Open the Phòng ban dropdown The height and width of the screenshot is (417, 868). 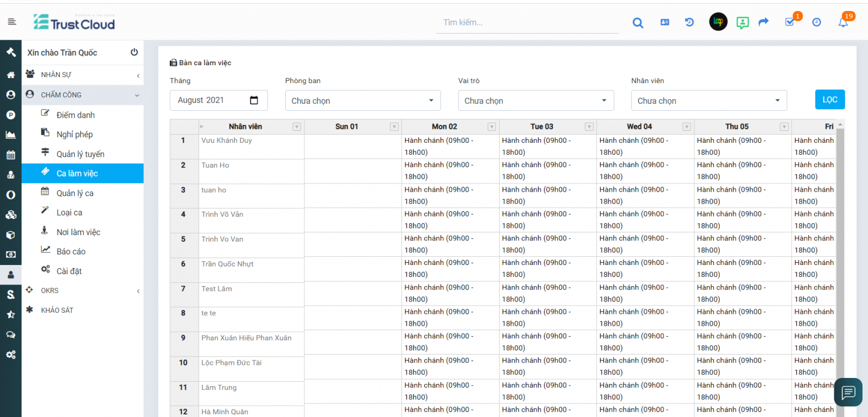click(x=362, y=100)
